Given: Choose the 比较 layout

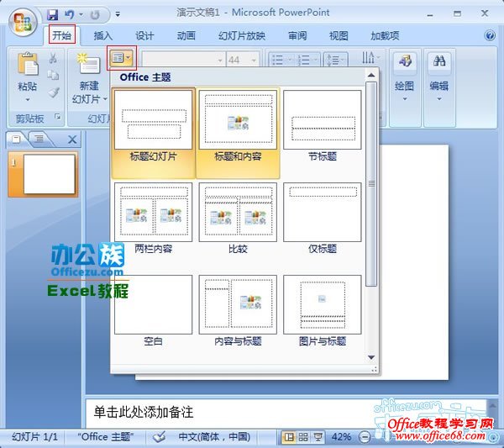Looking at the screenshot, I should point(238,219).
